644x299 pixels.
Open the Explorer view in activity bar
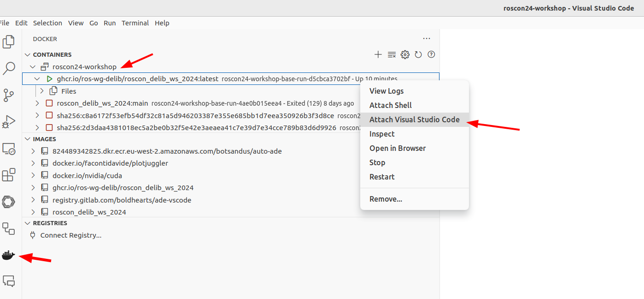(x=9, y=42)
